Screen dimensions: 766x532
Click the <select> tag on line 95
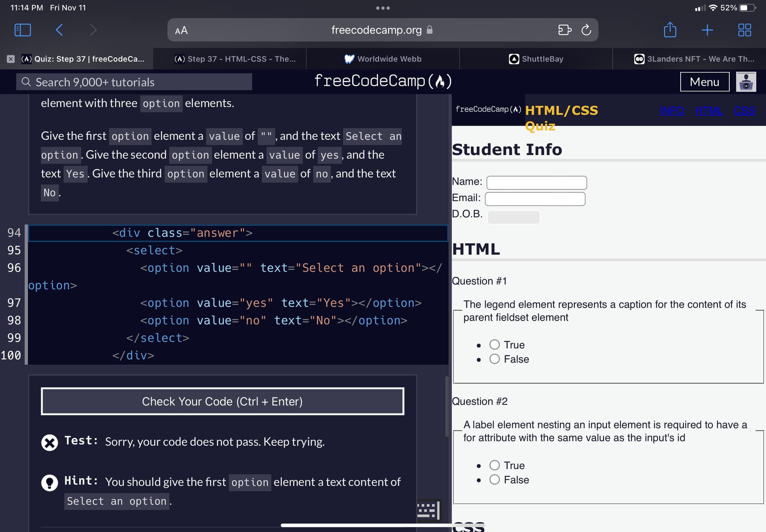154,250
